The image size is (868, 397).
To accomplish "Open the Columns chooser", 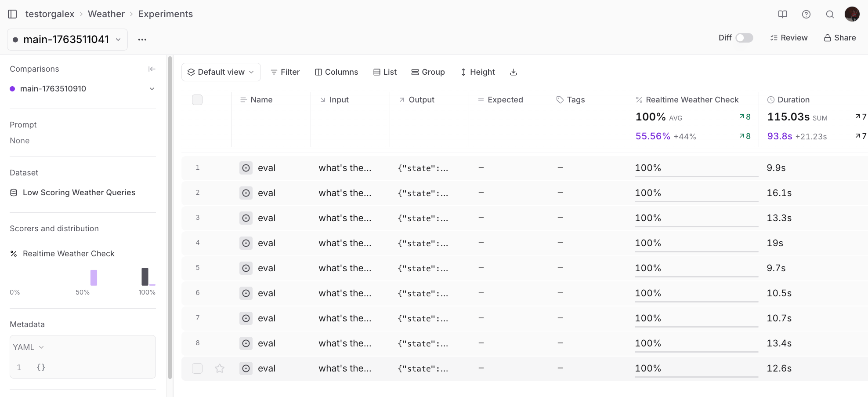I will pyautogui.click(x=336, y=72).
